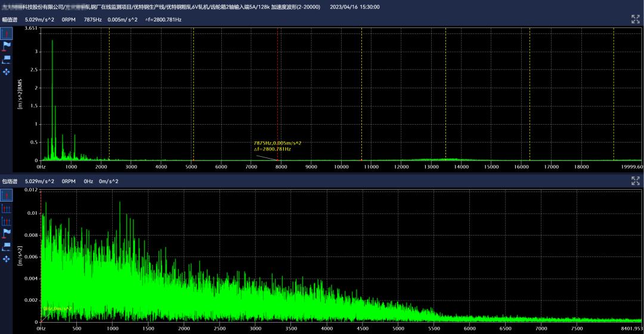Image resolution: width=644 pixels, height=334 pixels.
Task: Activate pan/move tool in 幅值谱 panel
Action: (7, 72)
